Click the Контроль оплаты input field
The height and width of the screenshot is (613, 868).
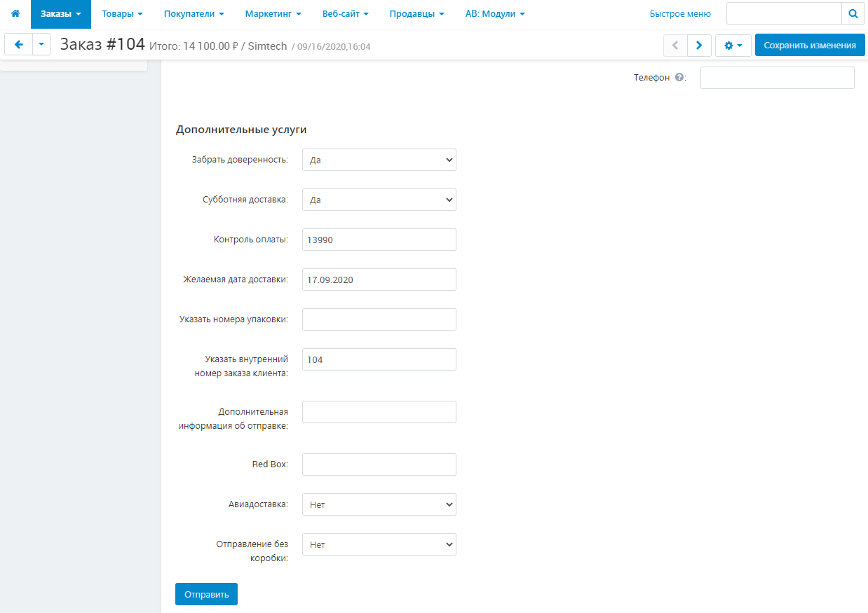[379, 240]
